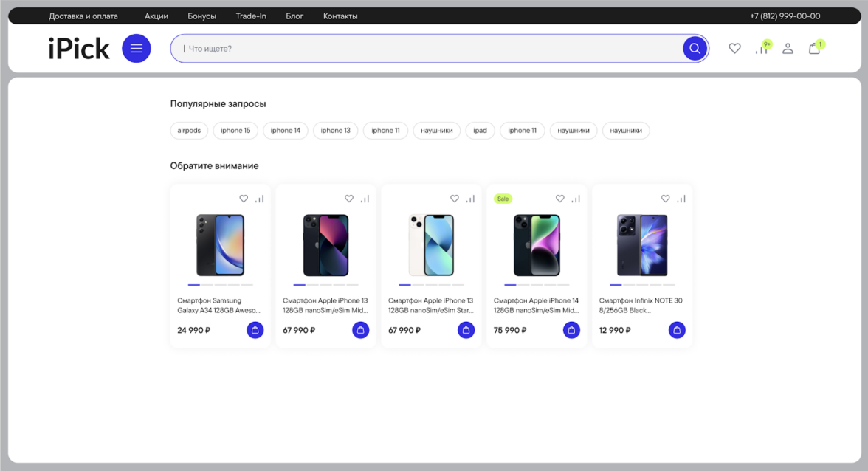Add Infinix NOTE 30 to cart

coord(677,330)
